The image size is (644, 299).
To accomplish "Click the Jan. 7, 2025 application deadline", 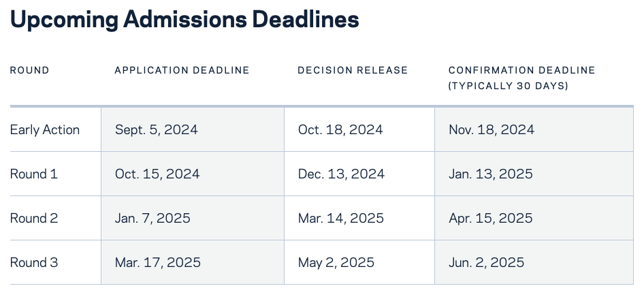I will pyautogui.click(x=152, y=218).
